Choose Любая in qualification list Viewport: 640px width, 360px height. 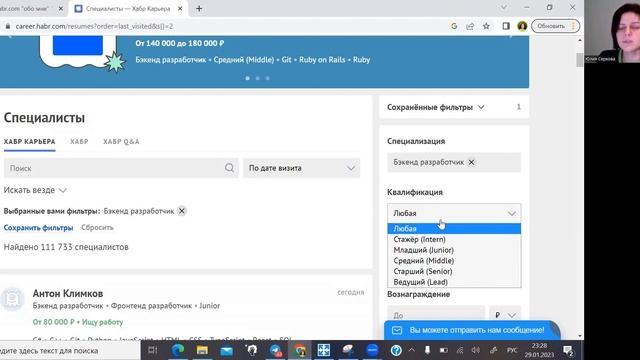pos(454,229)
